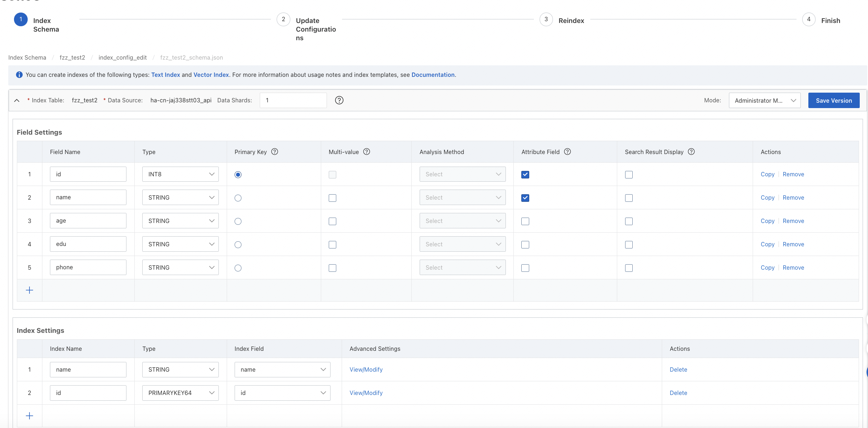
Task: Set phone field as the Primary Key
Action: [238, 268]
